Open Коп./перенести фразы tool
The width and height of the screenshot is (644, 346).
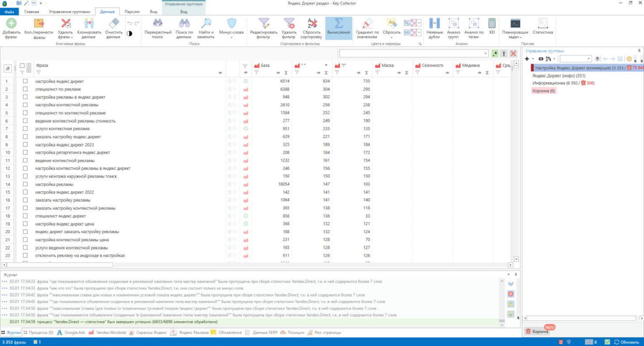tap(39, 29)
